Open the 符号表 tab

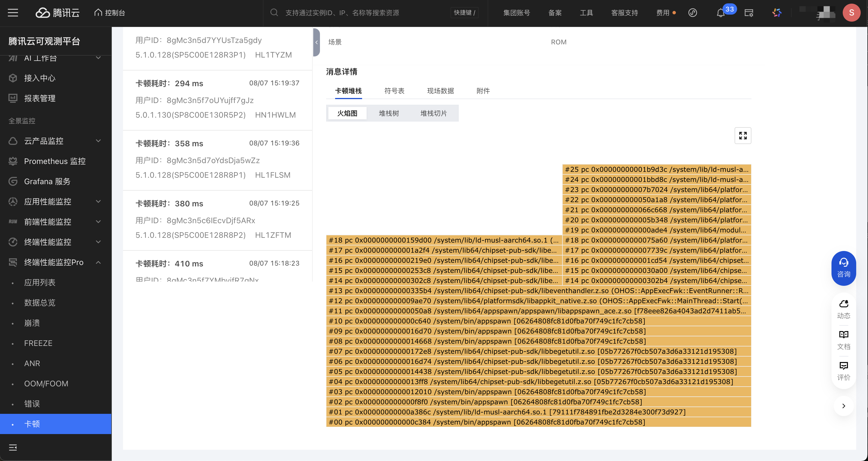[x=394, y=91]
